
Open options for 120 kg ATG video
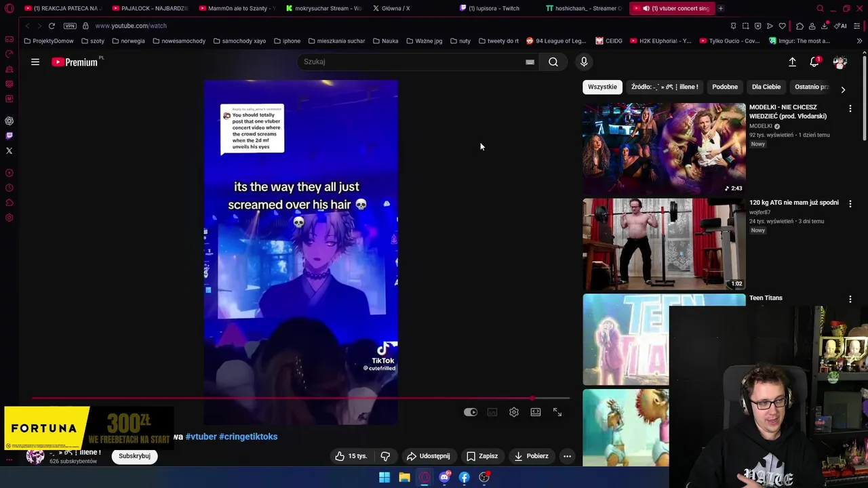[850, 203]
